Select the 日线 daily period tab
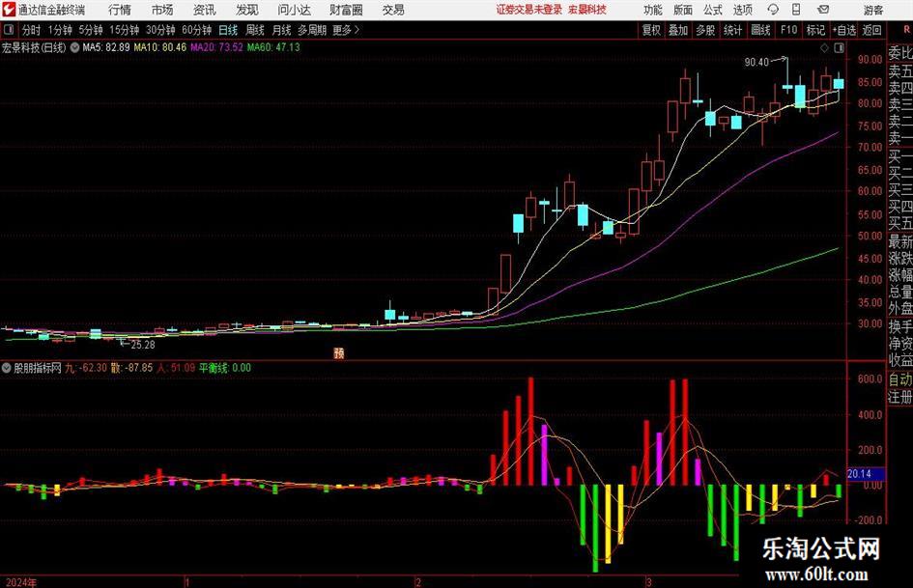 pos(228,30)
